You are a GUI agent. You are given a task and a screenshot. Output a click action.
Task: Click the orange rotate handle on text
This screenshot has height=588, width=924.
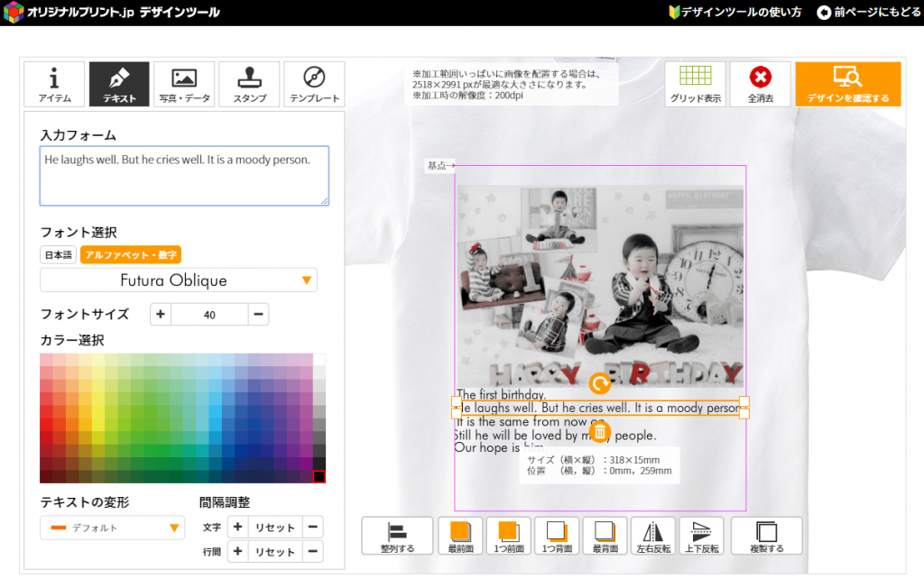(x=600, y=384)
